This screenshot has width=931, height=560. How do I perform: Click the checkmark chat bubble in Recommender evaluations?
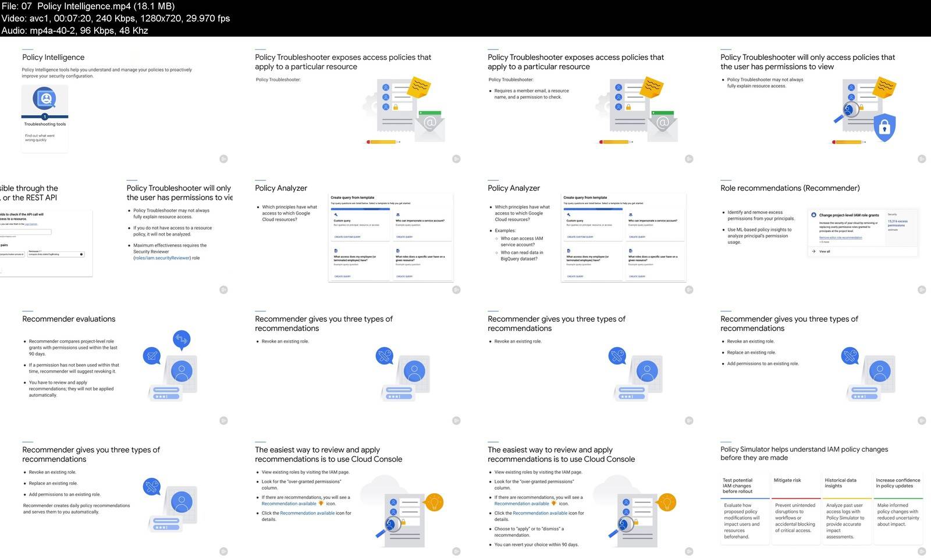tap(152, 356)
